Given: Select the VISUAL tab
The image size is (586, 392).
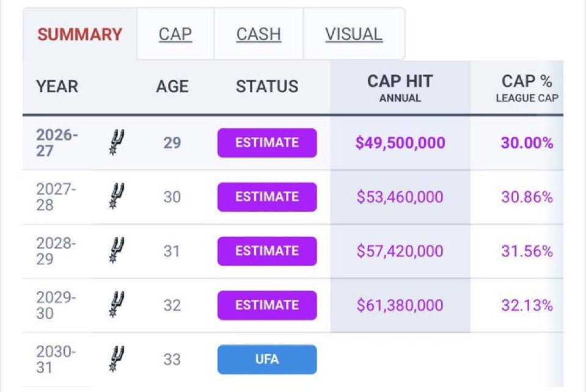Looking at the screenshot, I should pyautogui.click(x=354, y=34).
